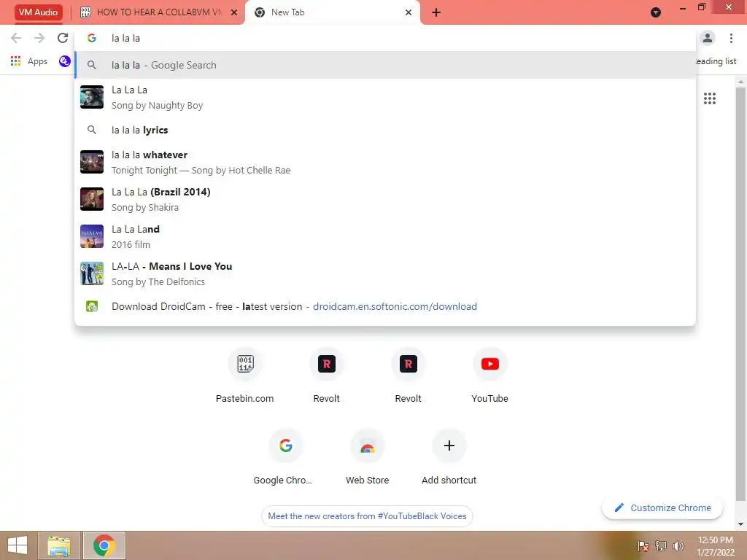
Task: Open the Google apps grid icon
Action: tap(709, 98)
